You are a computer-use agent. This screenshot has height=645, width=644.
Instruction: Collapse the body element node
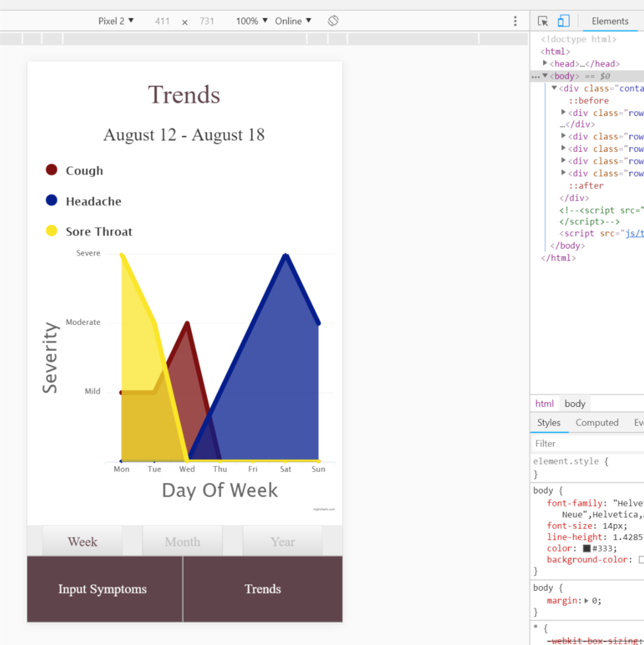(545, 76)
